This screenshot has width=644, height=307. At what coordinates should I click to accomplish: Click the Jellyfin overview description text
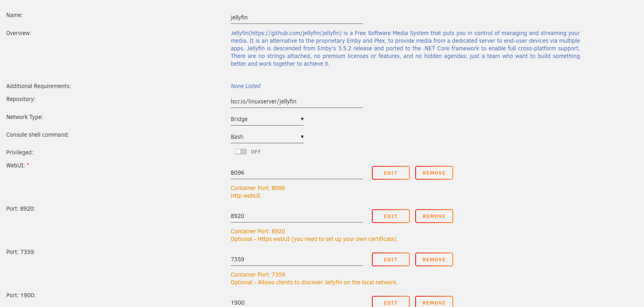(x=405, y=48)
